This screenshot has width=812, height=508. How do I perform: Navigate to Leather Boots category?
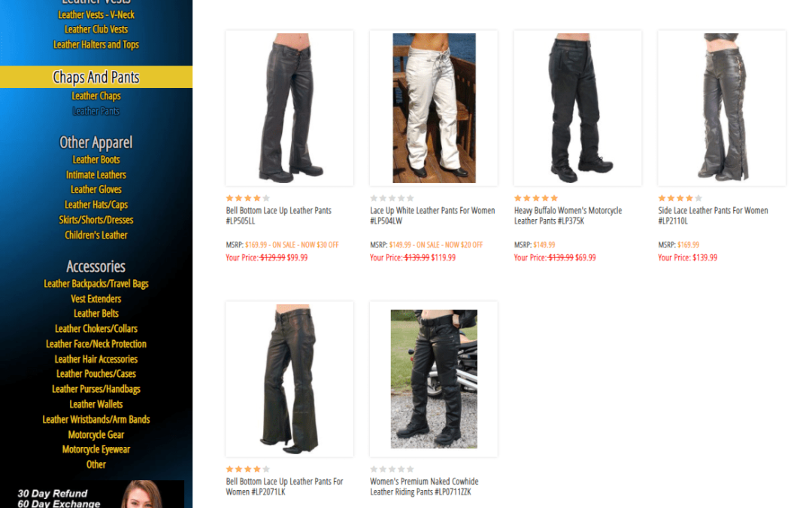(x=96, y=160)
